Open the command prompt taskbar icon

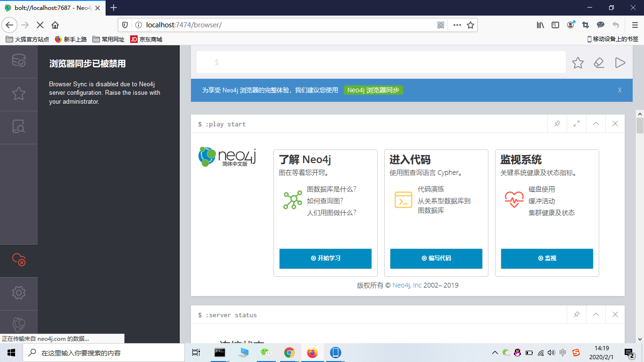click(220, 353)
